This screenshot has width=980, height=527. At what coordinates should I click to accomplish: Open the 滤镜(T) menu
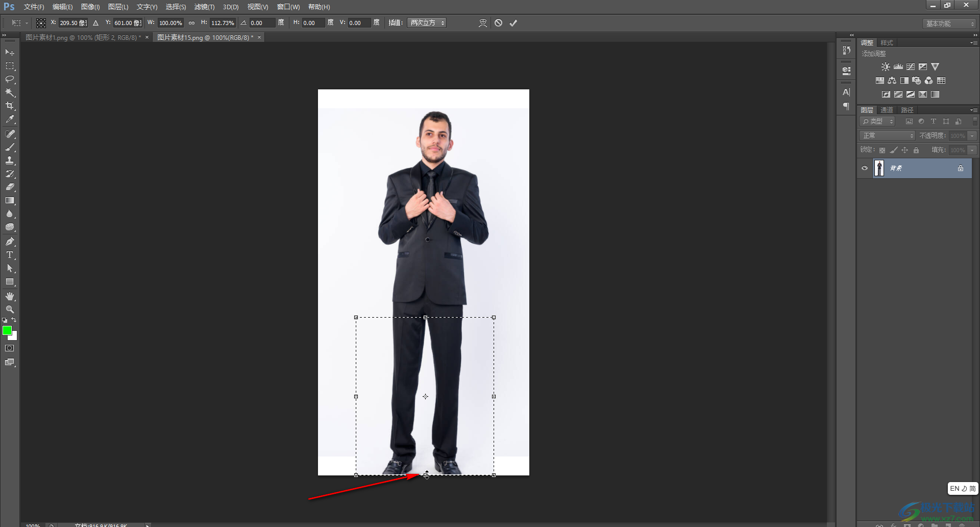pos(204,7)
